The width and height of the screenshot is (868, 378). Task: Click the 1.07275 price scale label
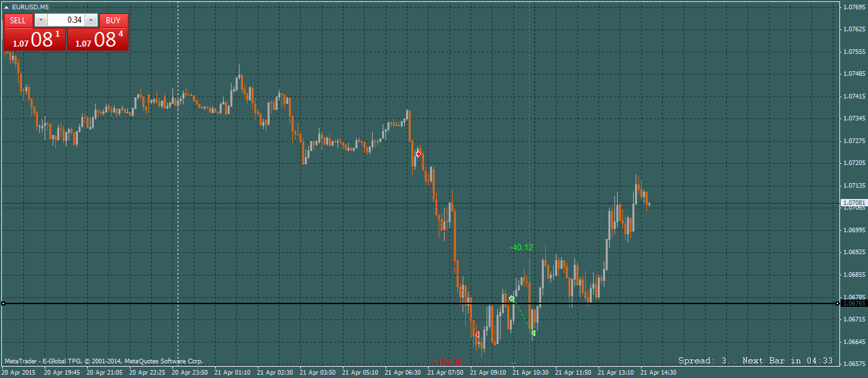click(854, 141)
